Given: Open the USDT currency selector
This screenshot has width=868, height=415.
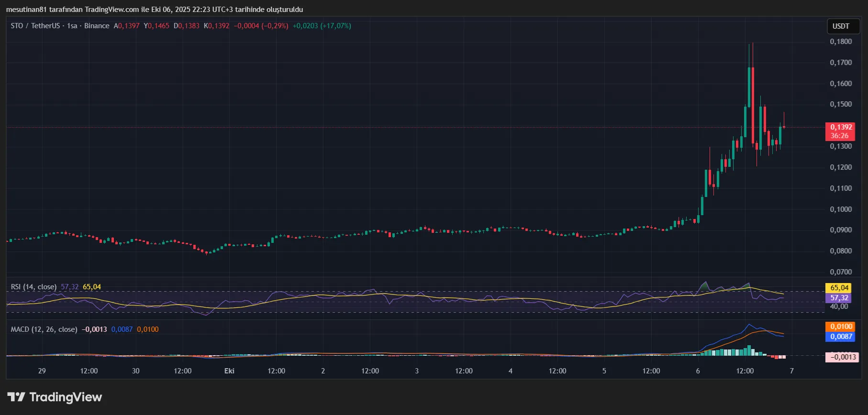Looking at the screenshot, I should tap(841, 26).
